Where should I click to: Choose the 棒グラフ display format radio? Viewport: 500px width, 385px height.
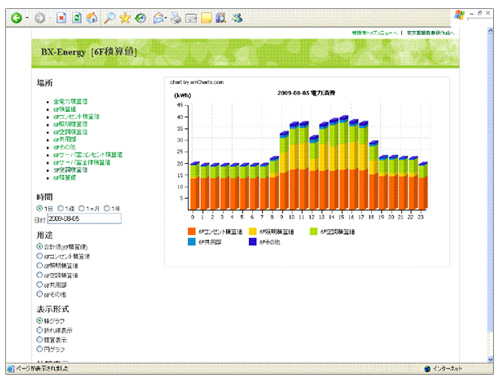pyautogui.click(x=39, y=320)
